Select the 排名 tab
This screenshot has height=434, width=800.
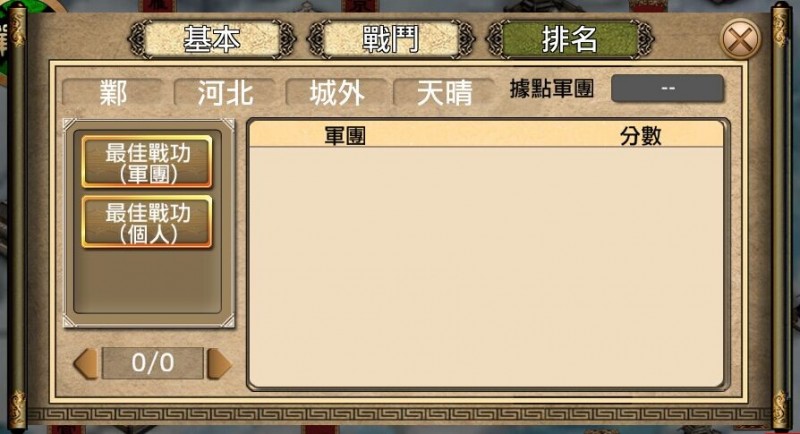[570, 39]
